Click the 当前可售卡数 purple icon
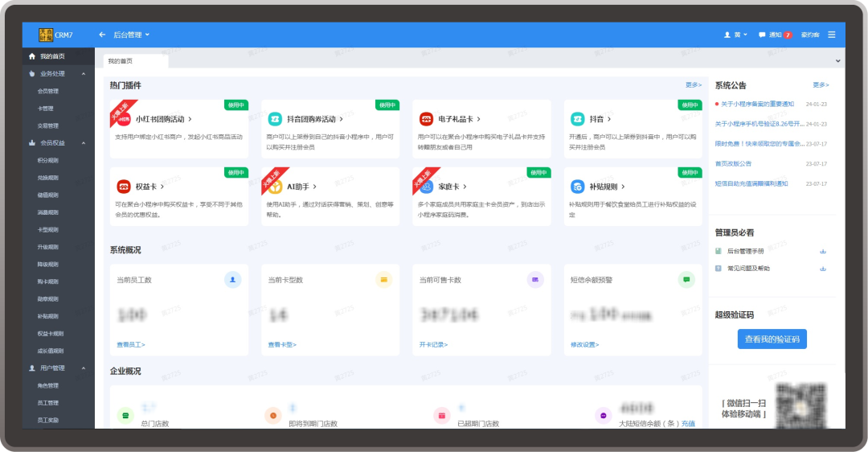Viewport: 868px width, 452px height. (x=535, y=280)
